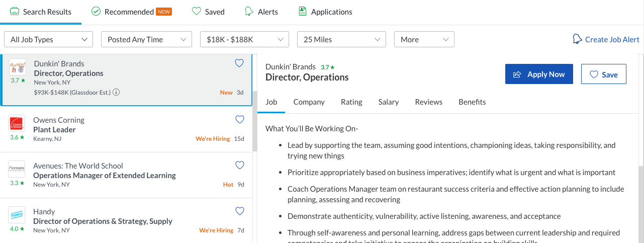Select the Reviews tab in details pane

pos(429,102)
